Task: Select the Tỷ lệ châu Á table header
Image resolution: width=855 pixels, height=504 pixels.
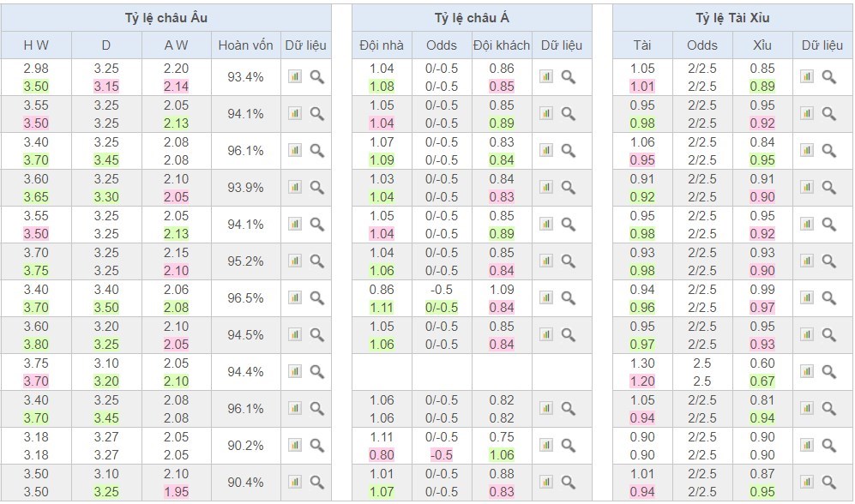Action: (472, 18)
